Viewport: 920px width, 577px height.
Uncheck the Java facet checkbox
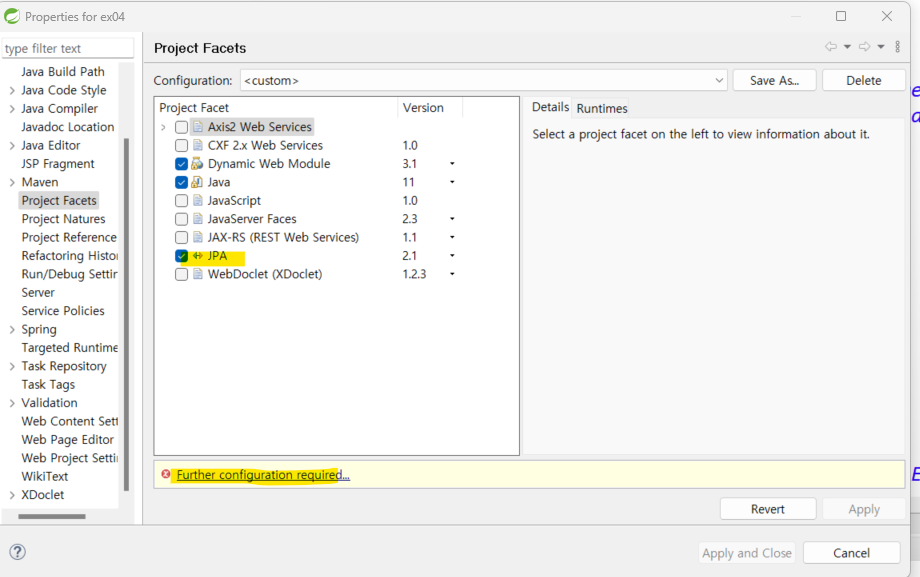(181, 182)
